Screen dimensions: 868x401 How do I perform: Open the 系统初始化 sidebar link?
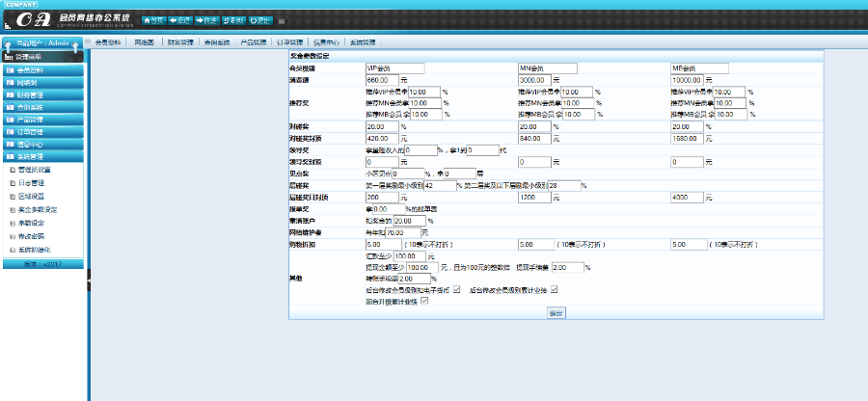click(x=35, y=250)
